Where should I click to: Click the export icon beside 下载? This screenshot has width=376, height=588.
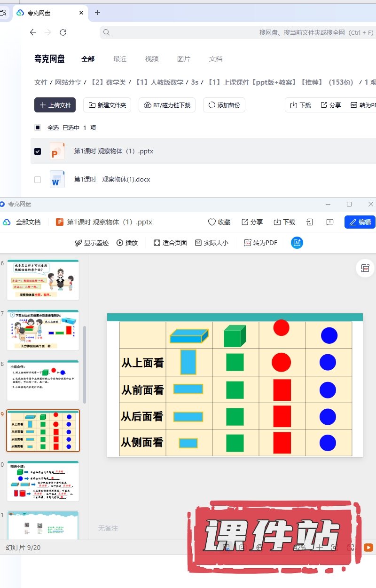point(310,222)
